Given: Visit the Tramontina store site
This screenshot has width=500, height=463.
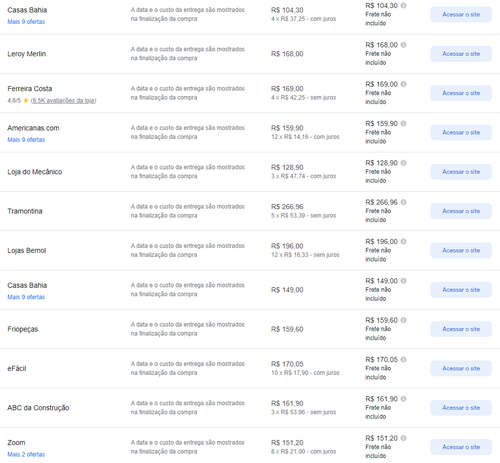Looking at the screenshot, I should pyautogui.click(x=461, y=211).
